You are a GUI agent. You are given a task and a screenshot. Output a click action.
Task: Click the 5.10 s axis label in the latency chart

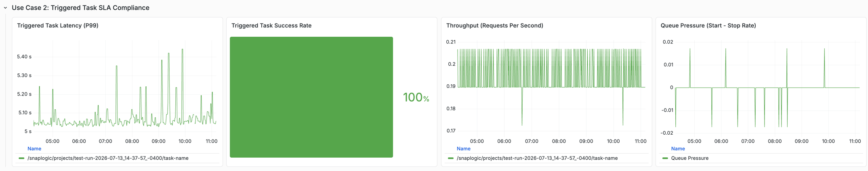pos(25,113)
